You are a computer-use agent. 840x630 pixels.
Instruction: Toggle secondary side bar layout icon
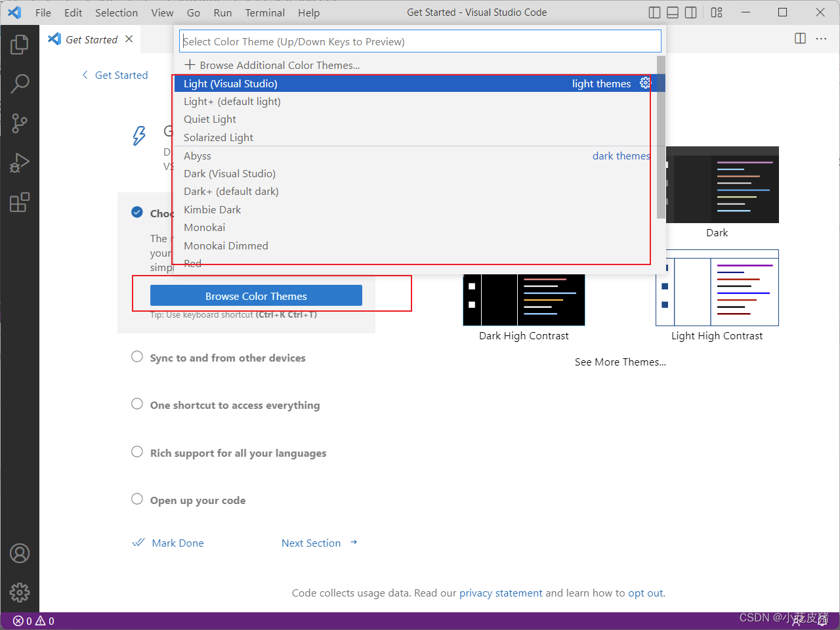coord(691,12)
